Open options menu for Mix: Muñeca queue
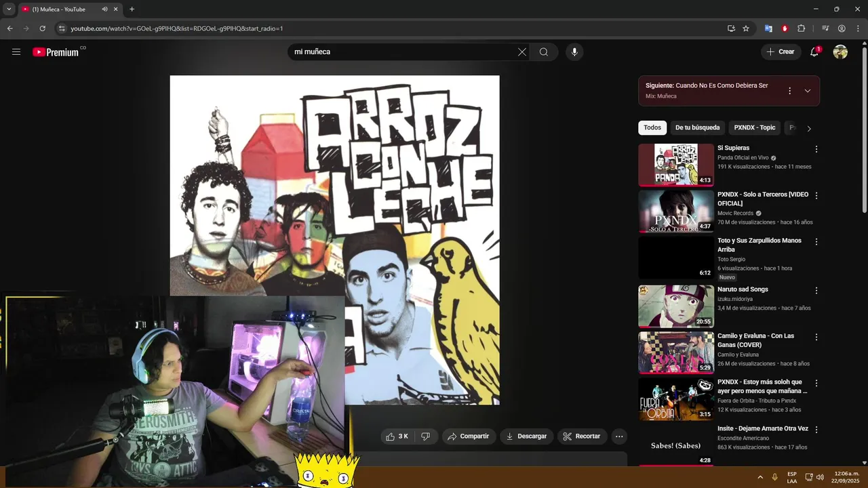 click(x=789, y=91)
